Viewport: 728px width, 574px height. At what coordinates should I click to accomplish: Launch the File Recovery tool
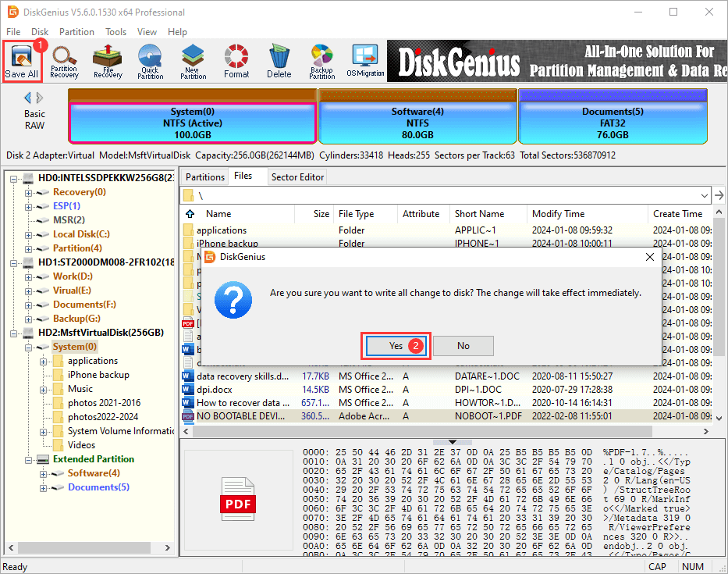coord(108,62)
